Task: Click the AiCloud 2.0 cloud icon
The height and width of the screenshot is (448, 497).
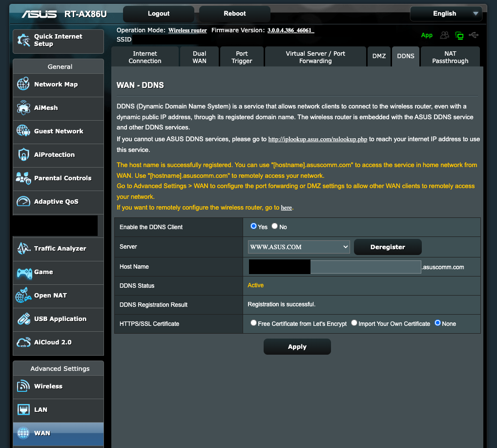Action: 23,342
